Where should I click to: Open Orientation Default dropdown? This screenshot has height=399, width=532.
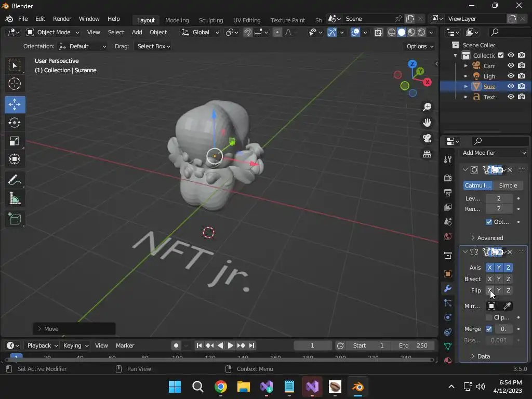82,46
